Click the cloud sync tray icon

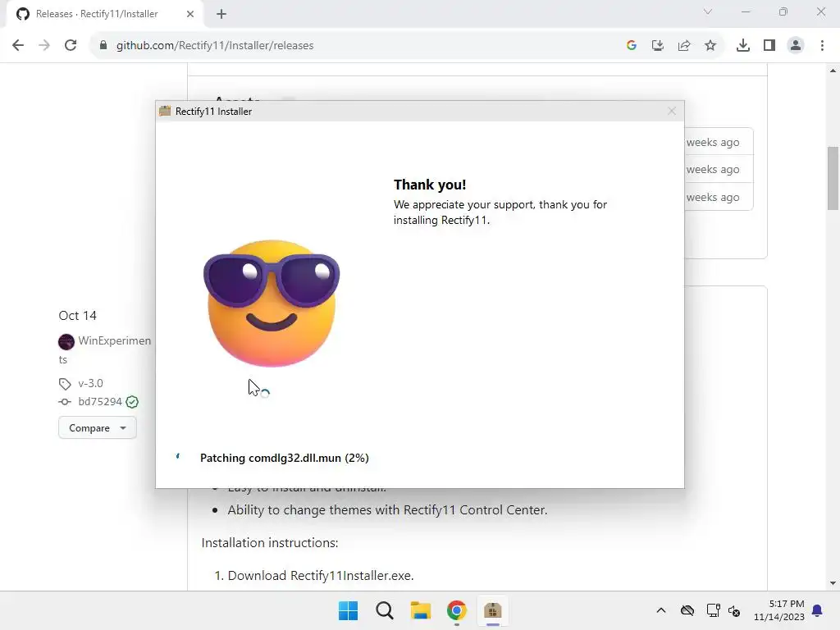687,610
